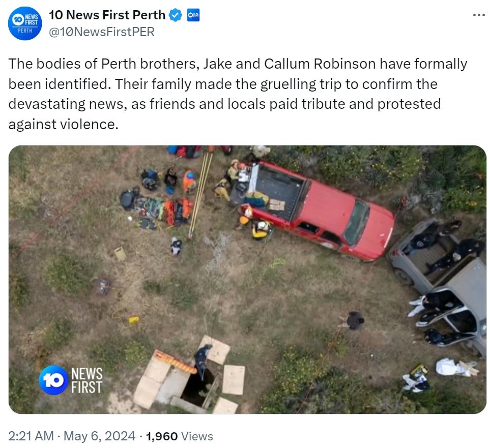Click the lone person standing in the field
490x448 pixels.
(x=354, y=321)
